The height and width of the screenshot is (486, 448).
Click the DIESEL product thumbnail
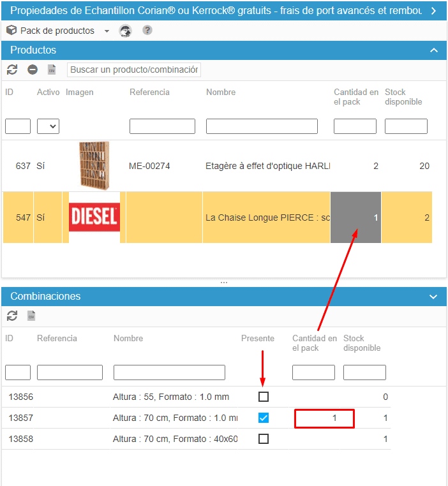tap(94, 217)
